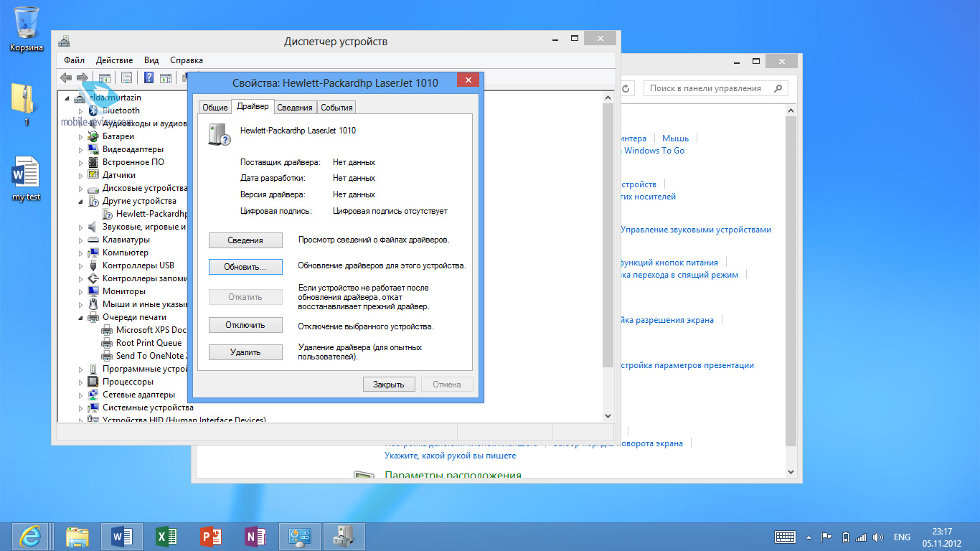Select the Сетевые адаптеры network icon
Viewport: 980px width, 551px height.
pyautogui.click(x=93, y=395)
